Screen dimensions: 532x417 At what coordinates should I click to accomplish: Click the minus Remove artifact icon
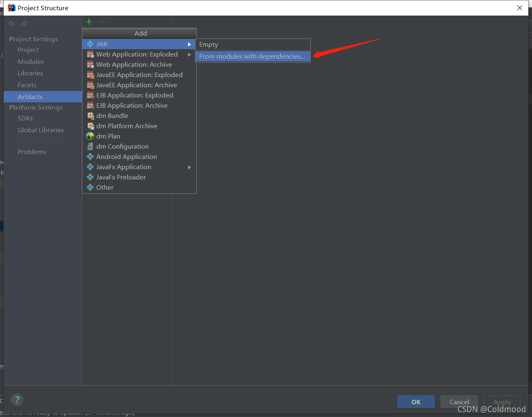(x=102, y=22)
